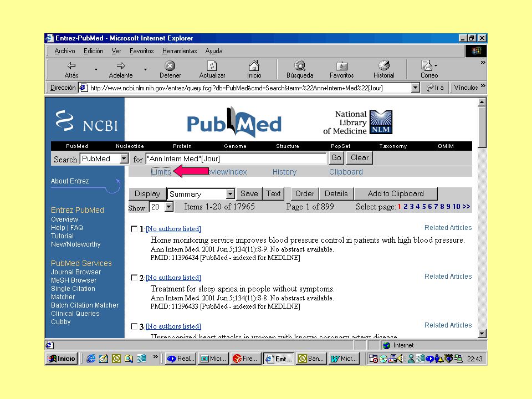Click the page scrollbar down arrow
The width and height of the screenshot is (532, 399).
[x=482, y=334]
